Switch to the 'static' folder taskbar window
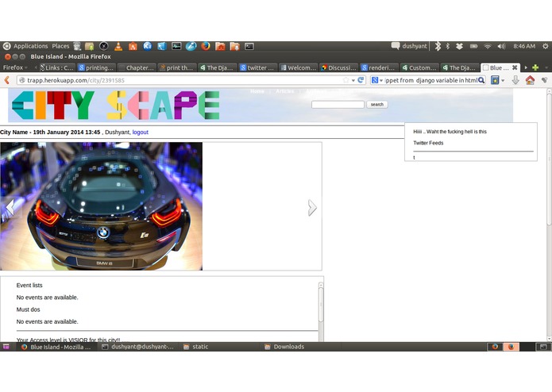The height and width of the screenshot is (392, 552). 196,347
